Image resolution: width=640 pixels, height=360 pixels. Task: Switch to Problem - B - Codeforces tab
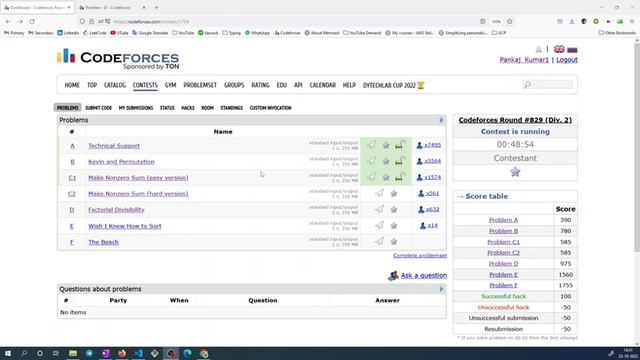click(113, 7)
